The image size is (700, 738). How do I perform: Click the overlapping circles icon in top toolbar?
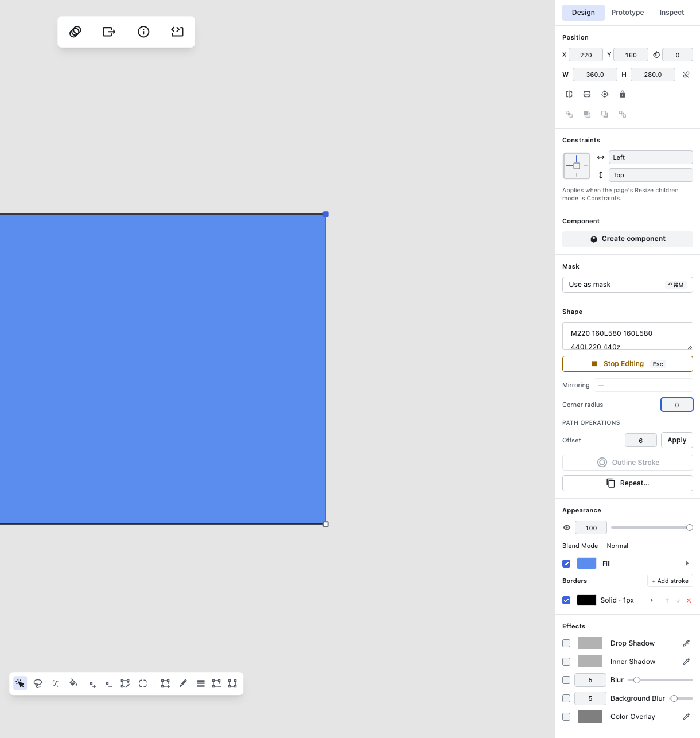click(75, 32)
